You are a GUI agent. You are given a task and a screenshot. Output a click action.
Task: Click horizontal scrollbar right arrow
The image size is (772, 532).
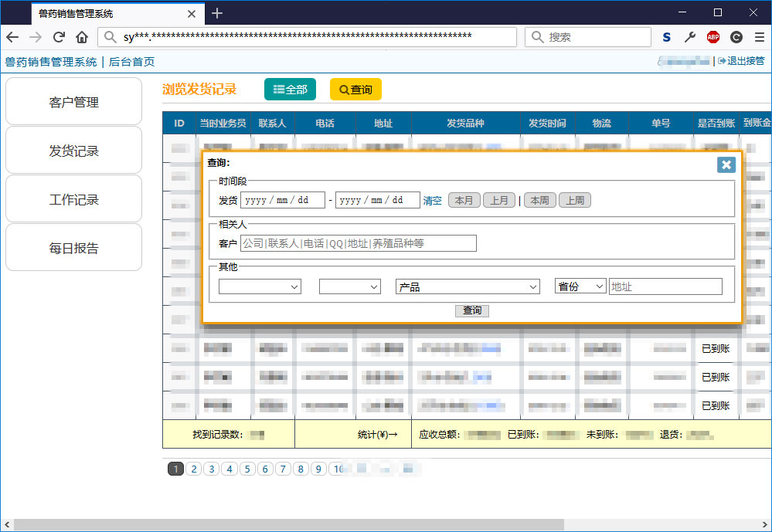765,524
